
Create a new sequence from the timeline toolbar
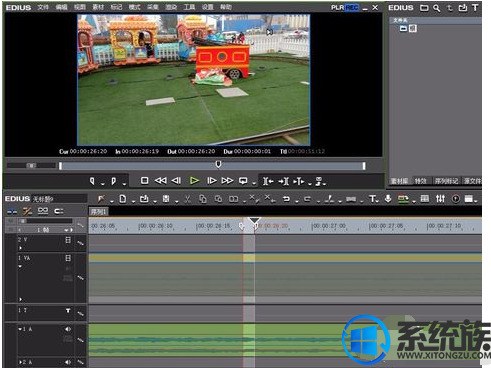123,199
